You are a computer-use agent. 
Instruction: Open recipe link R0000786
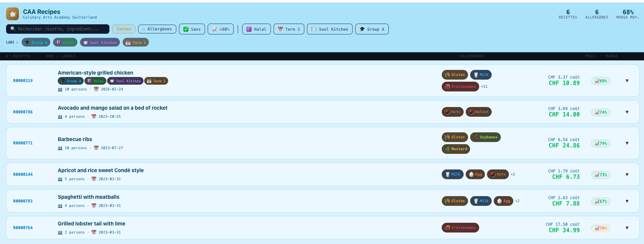[23, 112]
